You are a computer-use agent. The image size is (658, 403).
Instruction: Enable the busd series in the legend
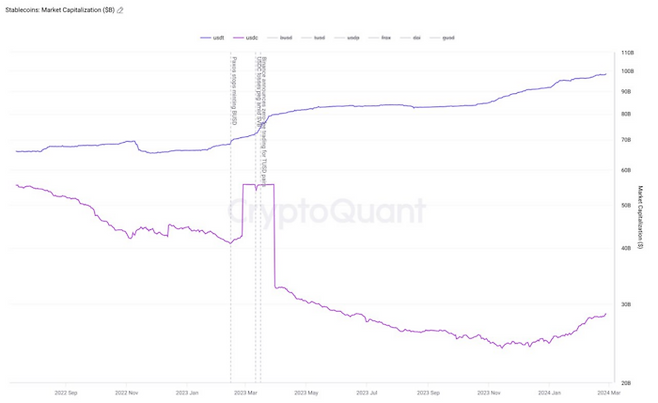tap(279, 38)
